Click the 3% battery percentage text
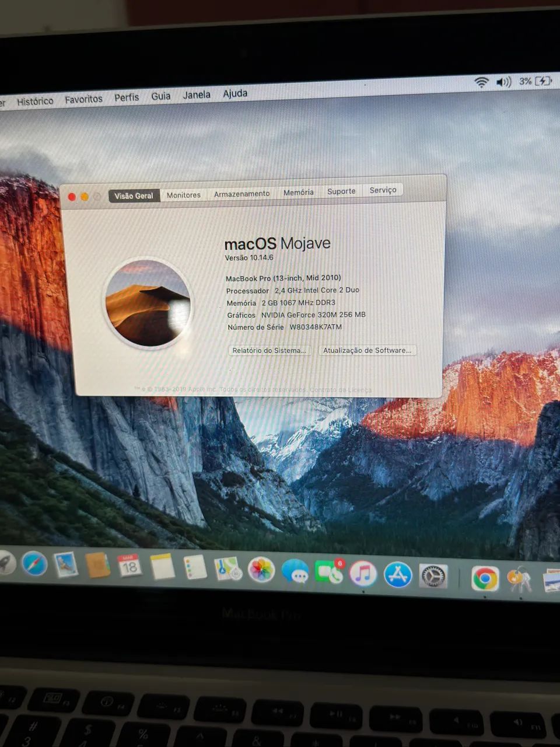Screen dimensions: 560x747 [526, 81]
